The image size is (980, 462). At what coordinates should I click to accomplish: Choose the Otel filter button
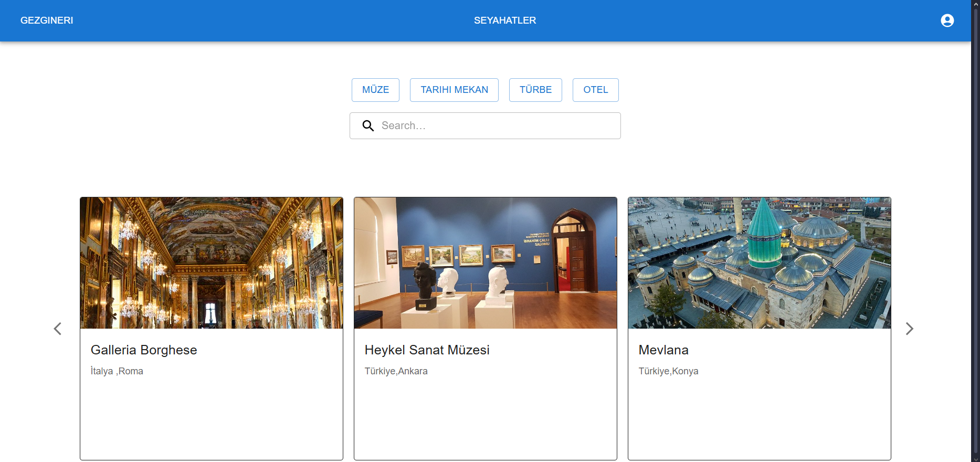point(595,90)
